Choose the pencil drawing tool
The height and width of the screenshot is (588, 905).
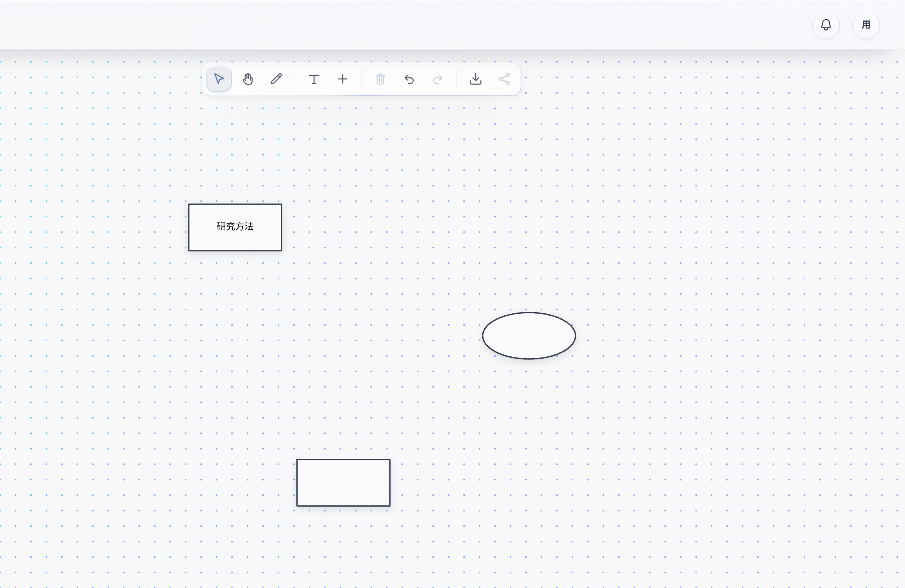(x=276, y=79)
